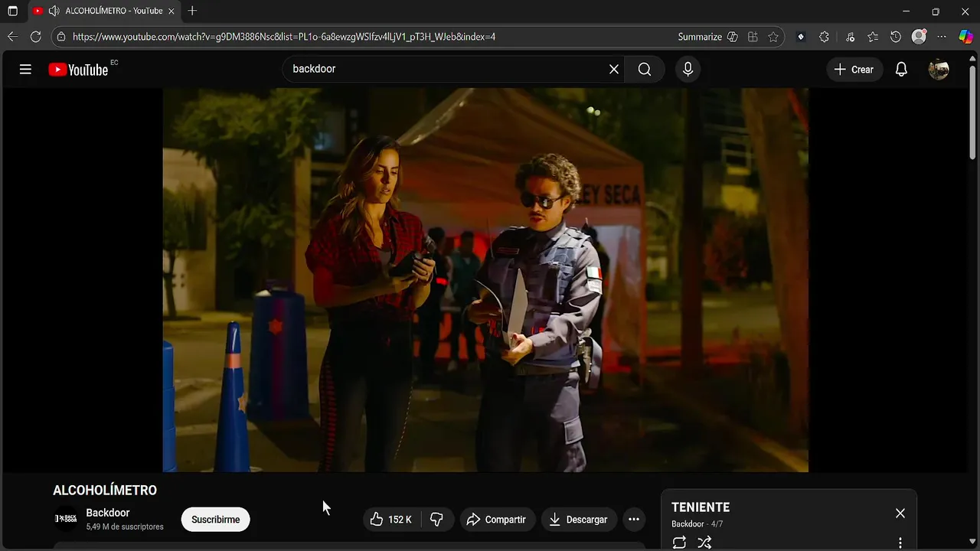Open the Backdoor channel name link

[x=108, y=513]
